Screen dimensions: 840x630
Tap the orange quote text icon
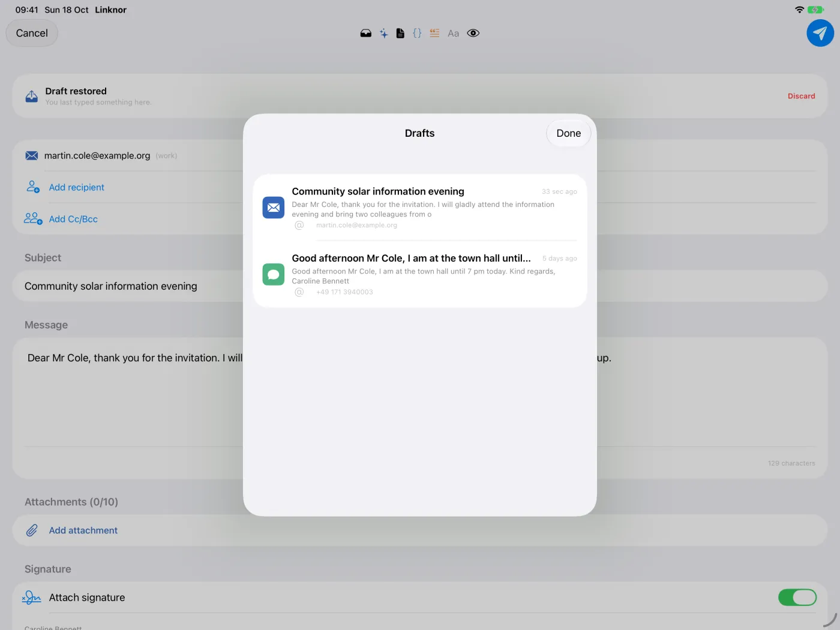[x=434, y=34]
